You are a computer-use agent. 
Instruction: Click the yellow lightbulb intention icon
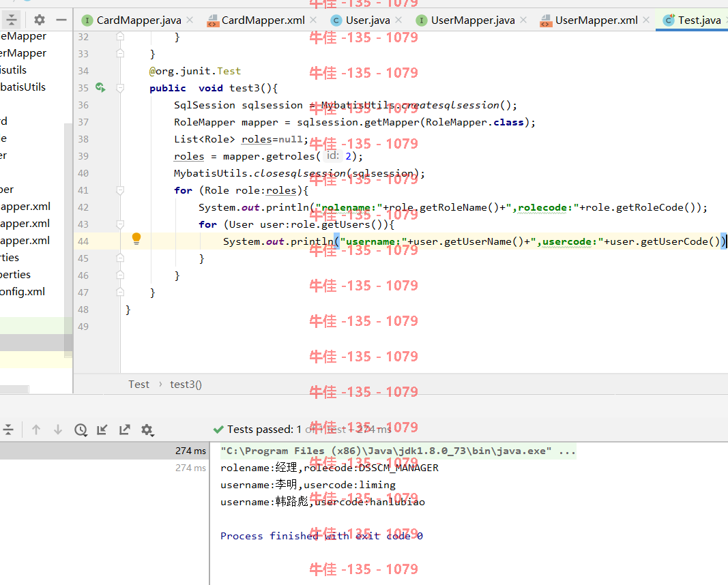[x=136, y=239]
